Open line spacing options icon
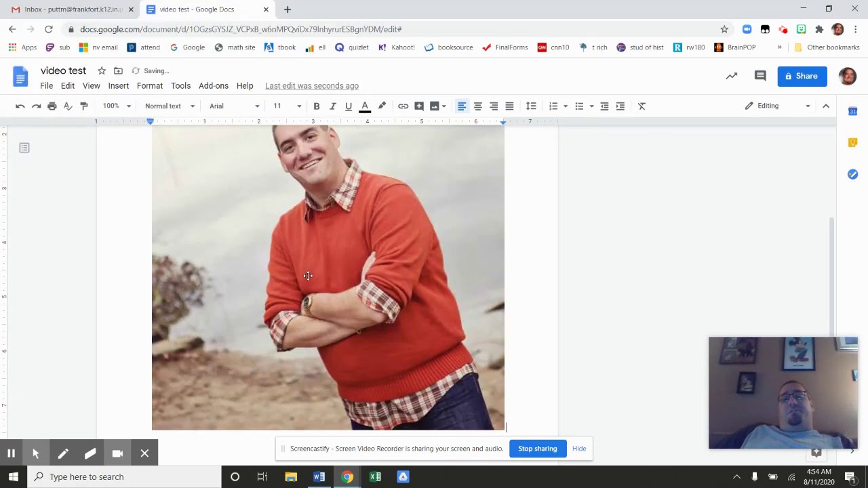This screenshot has height=488, width=868. coord(531,106)
